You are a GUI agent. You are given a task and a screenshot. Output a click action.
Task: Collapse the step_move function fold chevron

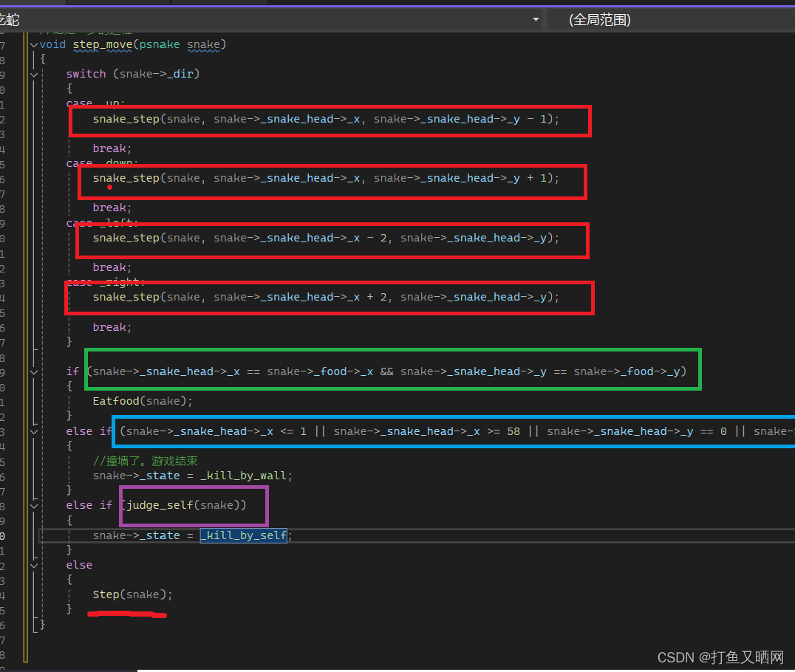pos(34,44)
